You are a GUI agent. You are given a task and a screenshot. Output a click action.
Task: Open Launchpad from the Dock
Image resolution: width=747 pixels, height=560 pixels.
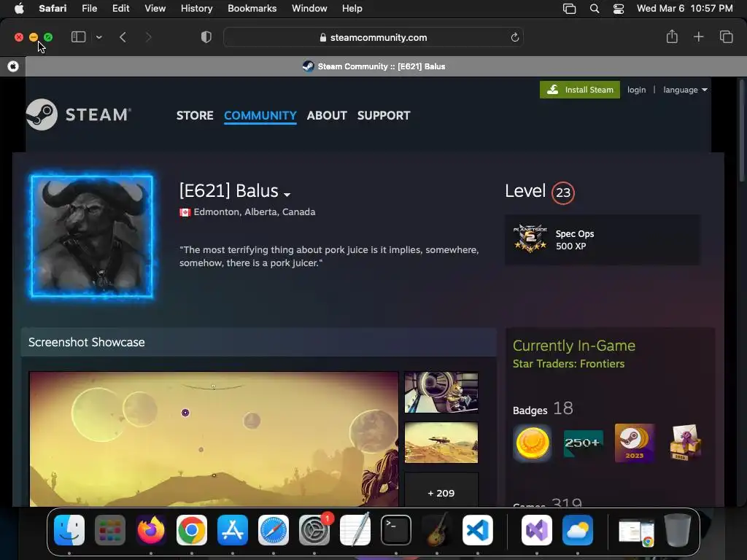(x=110, y=530)
